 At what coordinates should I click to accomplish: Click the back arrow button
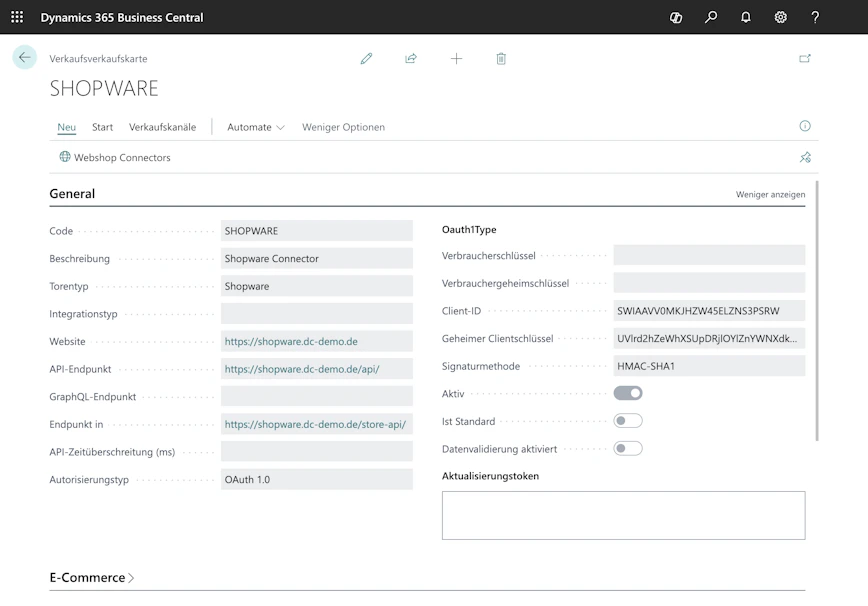24,57
